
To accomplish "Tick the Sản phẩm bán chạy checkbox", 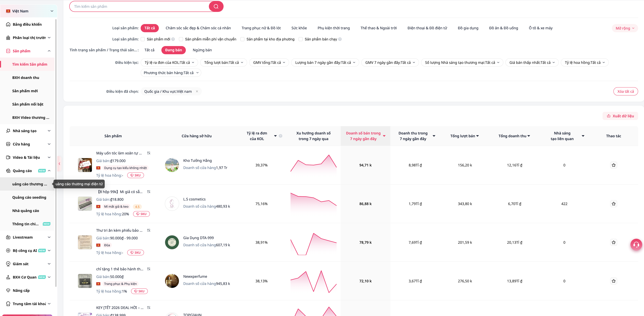I will (301, 39).
